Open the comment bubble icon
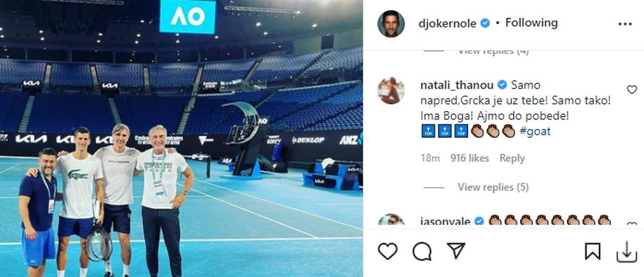 422,251
